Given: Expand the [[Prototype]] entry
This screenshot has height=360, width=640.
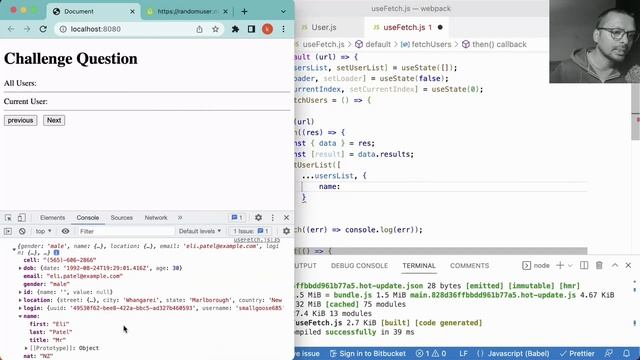Looking at the screenshot, I should point(27,348).
